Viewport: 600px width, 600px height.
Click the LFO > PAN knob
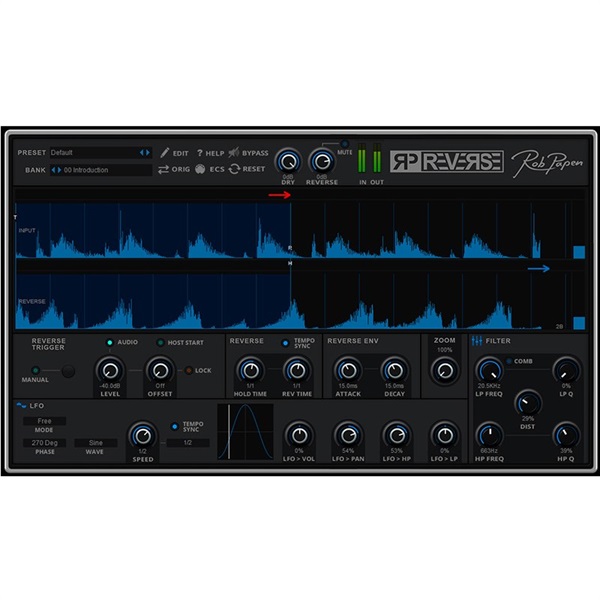click(348, 435)
